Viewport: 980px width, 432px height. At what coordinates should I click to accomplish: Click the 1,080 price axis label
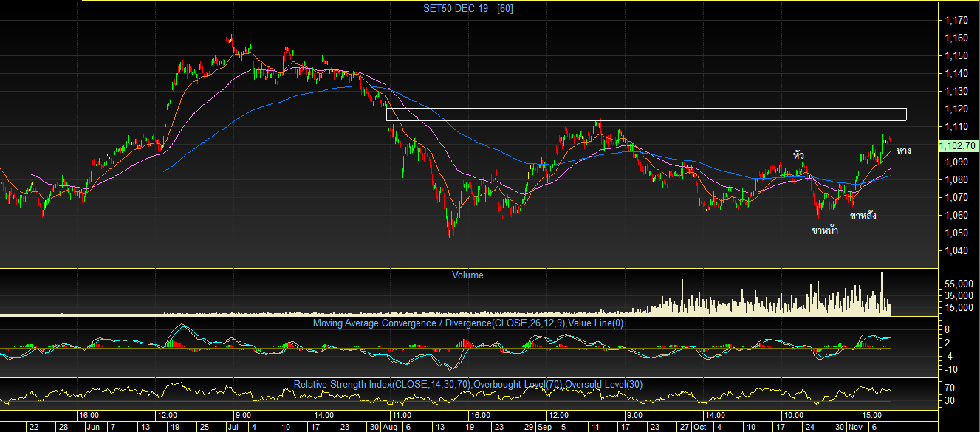[x=956, y=179]
